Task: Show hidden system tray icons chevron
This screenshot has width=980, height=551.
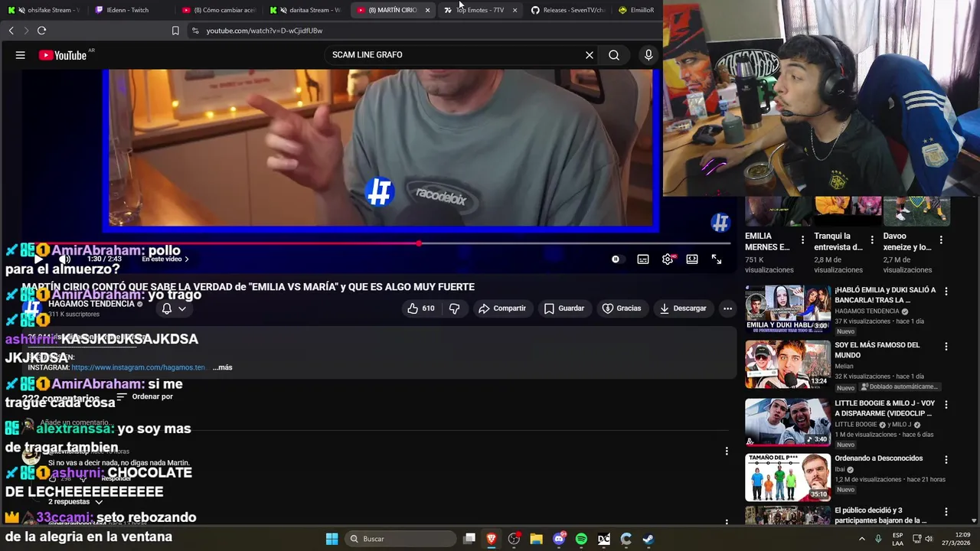Action: point(861,539)
